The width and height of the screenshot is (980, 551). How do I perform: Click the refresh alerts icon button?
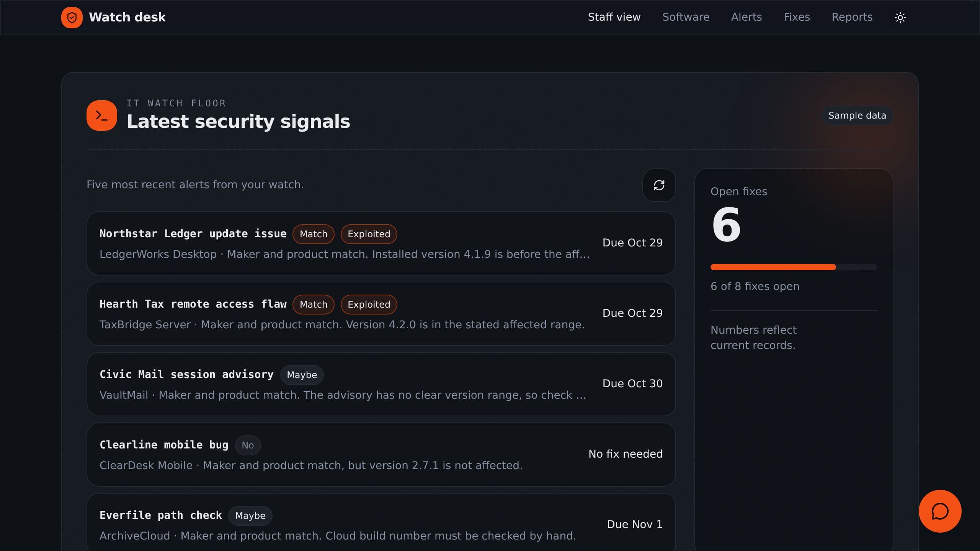click(659, 185)
